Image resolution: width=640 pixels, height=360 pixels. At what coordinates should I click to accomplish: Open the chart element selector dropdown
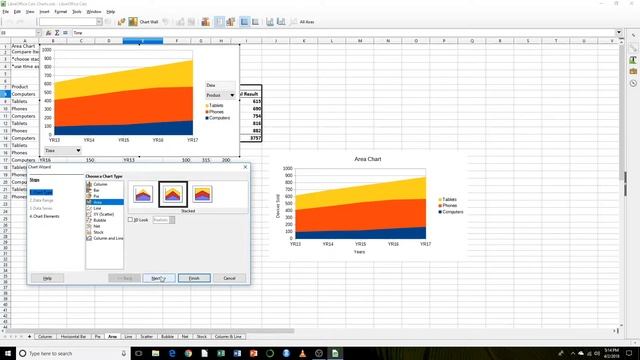(x=99, y=22)
